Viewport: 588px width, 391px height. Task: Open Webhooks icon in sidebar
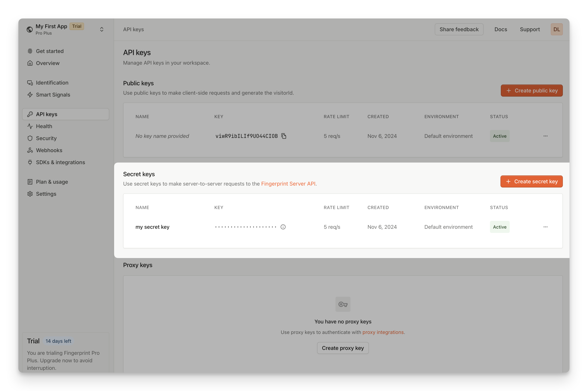[30, 150]
